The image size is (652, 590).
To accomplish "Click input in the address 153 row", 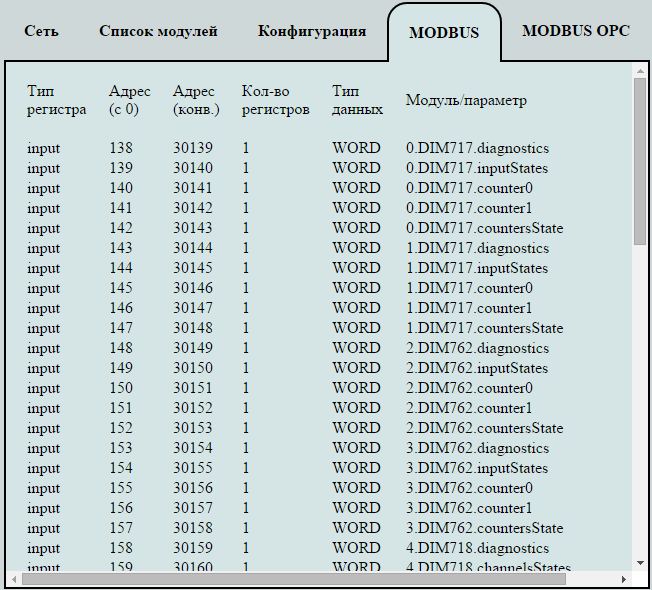I will tap(44, 448).
